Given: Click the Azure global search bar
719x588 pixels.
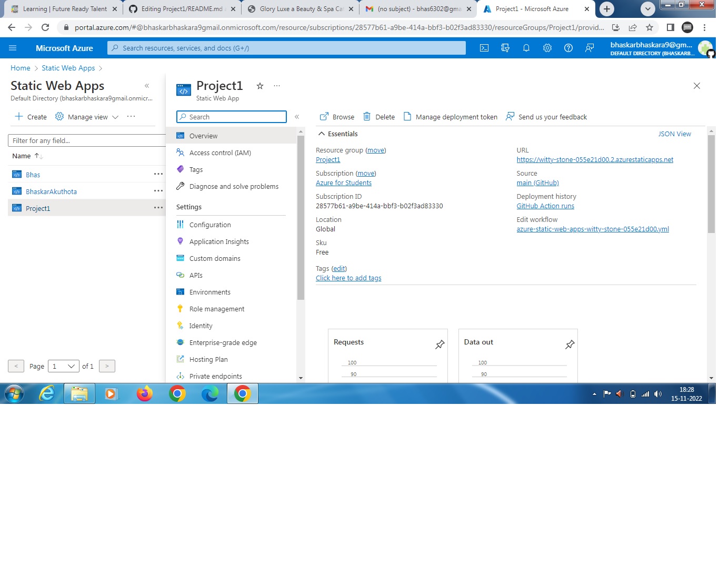Looking at the screenshot, I should [287, 48].
